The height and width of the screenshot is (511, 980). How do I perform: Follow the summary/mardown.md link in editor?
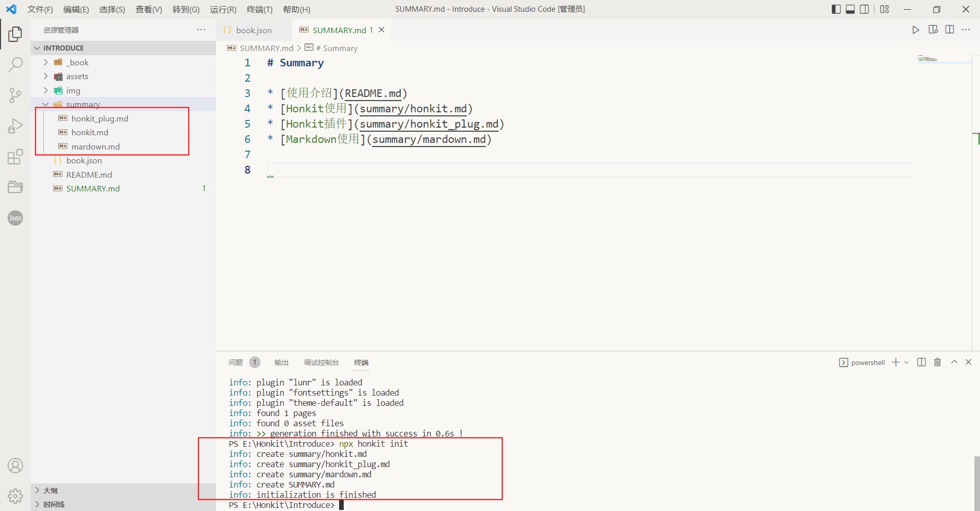429,139
